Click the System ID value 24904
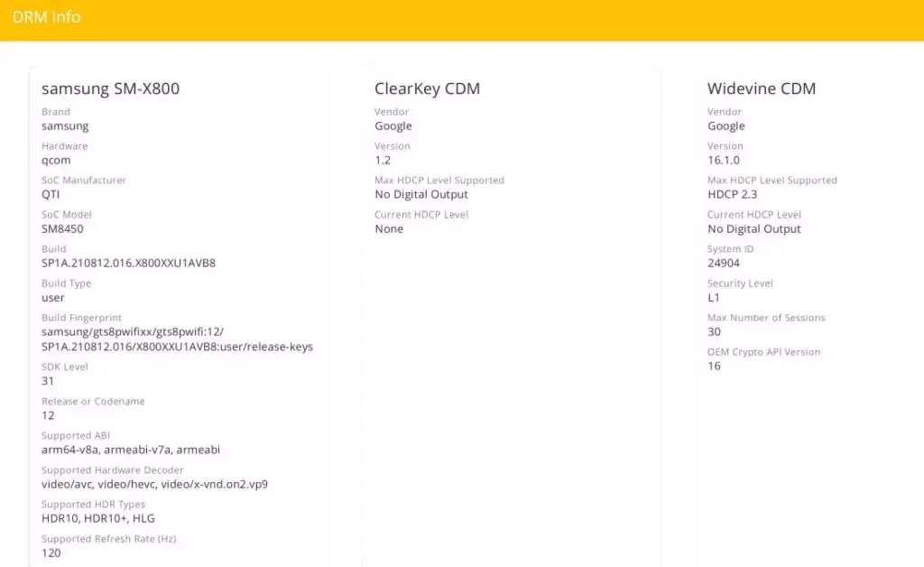This screenshot has width=924, height=567. pyautogui.click(x=723, y=263)
